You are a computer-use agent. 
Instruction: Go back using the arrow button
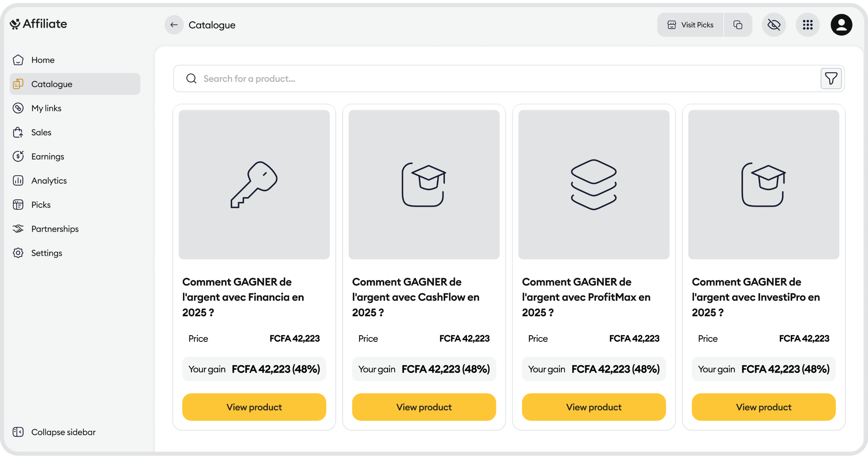174,25
